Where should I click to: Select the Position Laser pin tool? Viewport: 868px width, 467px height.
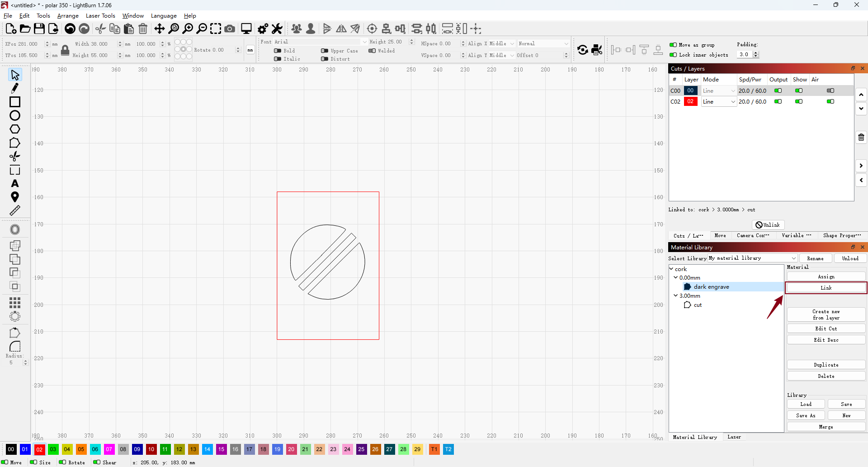(15, 197)
